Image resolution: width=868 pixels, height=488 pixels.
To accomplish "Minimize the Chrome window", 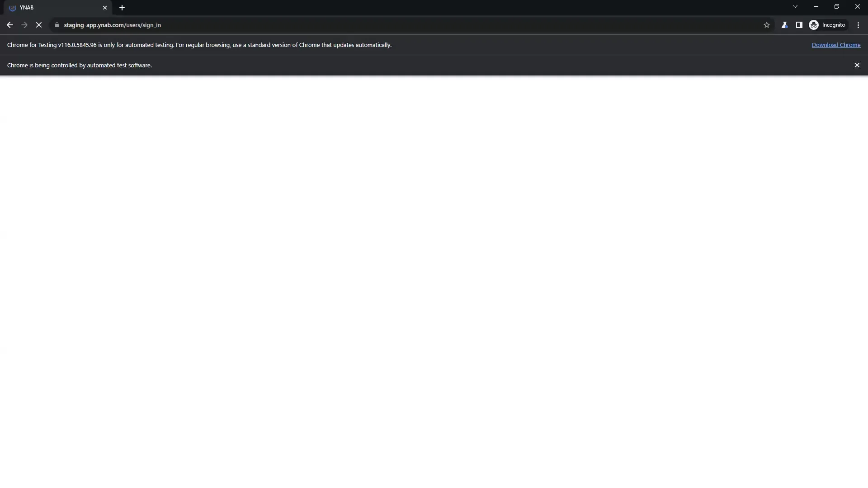I will click(x=816, y=7).
